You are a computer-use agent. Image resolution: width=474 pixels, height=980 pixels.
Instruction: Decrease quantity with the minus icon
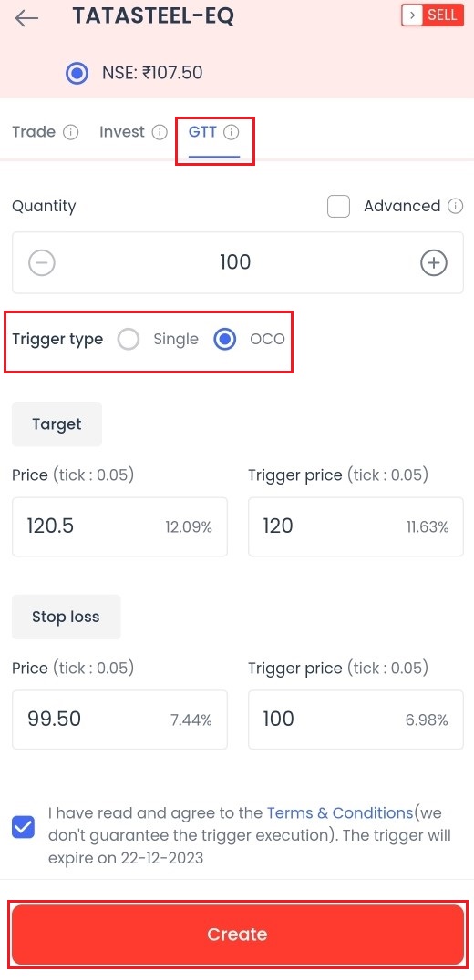tap(42, 263)
